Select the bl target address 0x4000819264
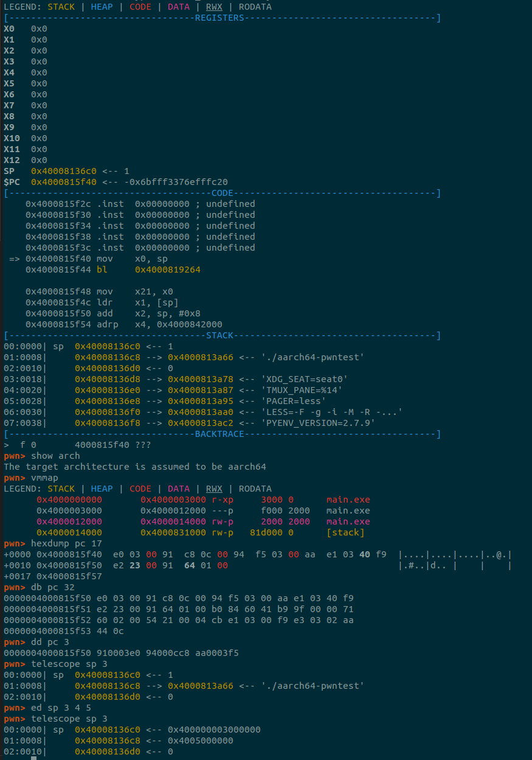 click(167, 270)
